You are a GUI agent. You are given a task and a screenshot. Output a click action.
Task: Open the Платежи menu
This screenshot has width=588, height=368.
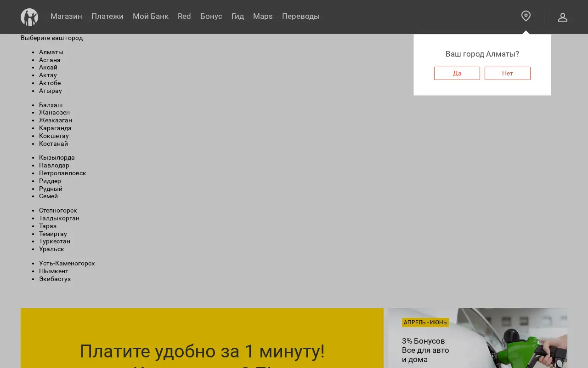point(107,17)
